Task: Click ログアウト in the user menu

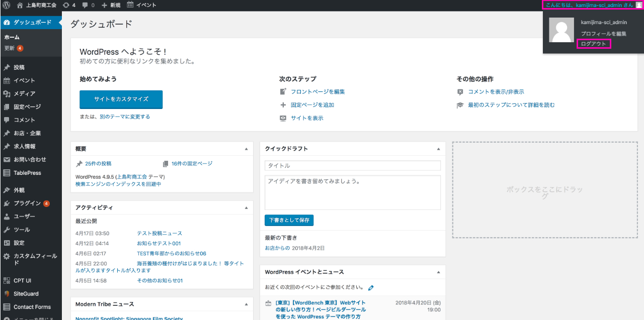Action: [594, 44]
